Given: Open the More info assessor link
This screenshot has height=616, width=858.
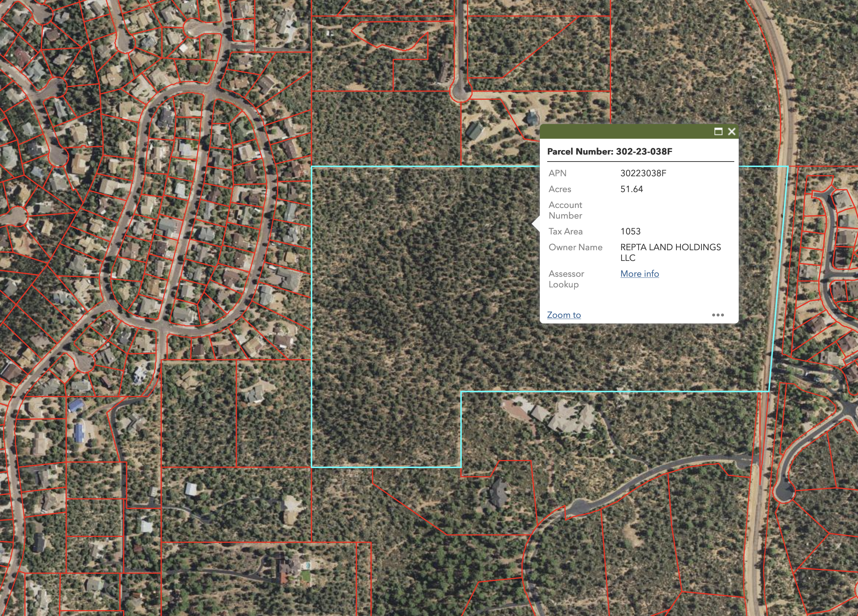Looking at the screenshot, I should [x=639, y=274].
